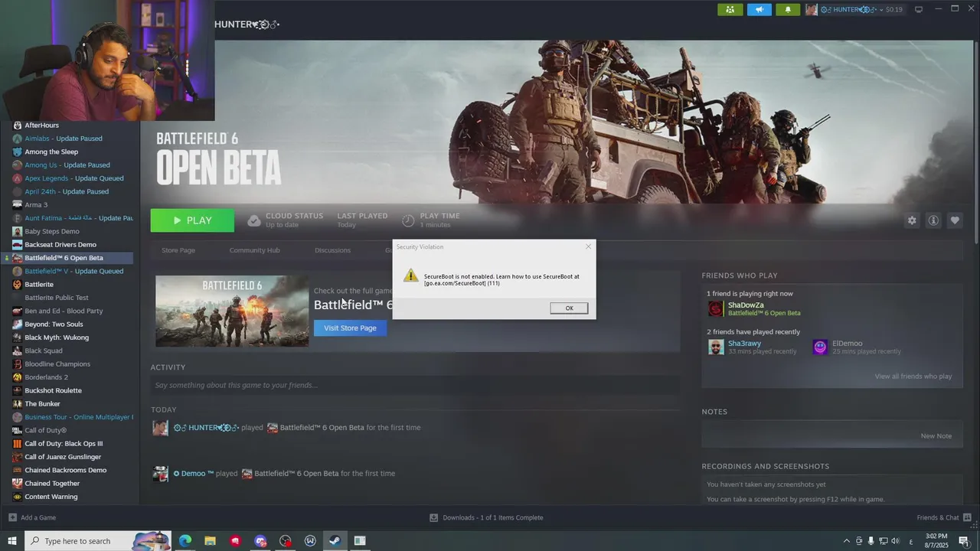980x551 pixels.
Task: Create a New Note
Action: click(936, 436)
